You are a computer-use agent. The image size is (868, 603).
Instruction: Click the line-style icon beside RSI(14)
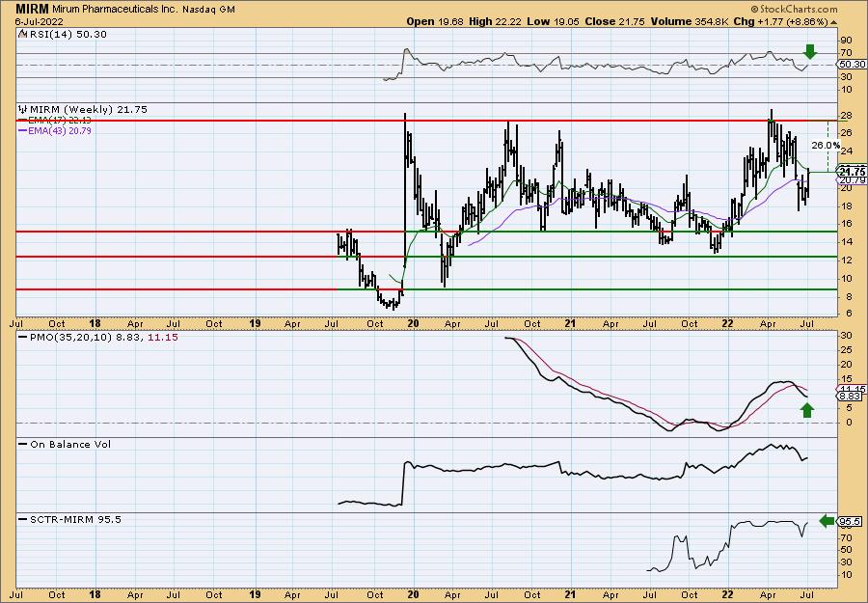click(22, 34)
